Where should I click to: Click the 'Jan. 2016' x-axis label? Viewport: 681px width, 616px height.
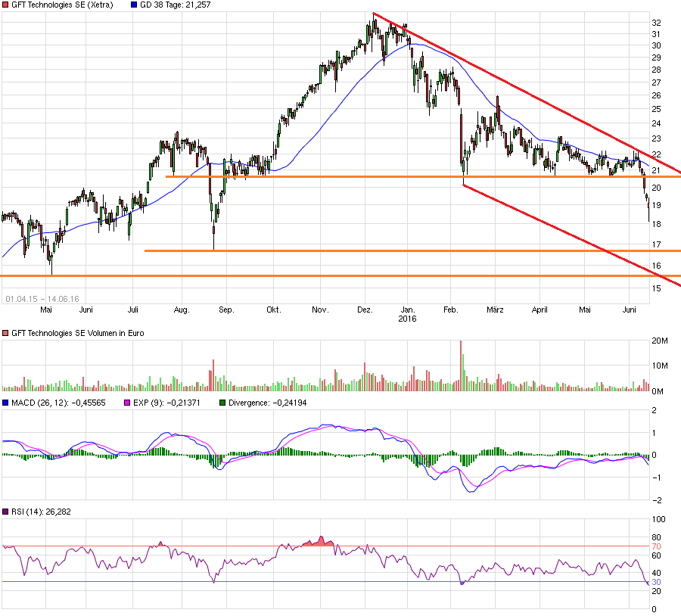[x=407, y=314]
